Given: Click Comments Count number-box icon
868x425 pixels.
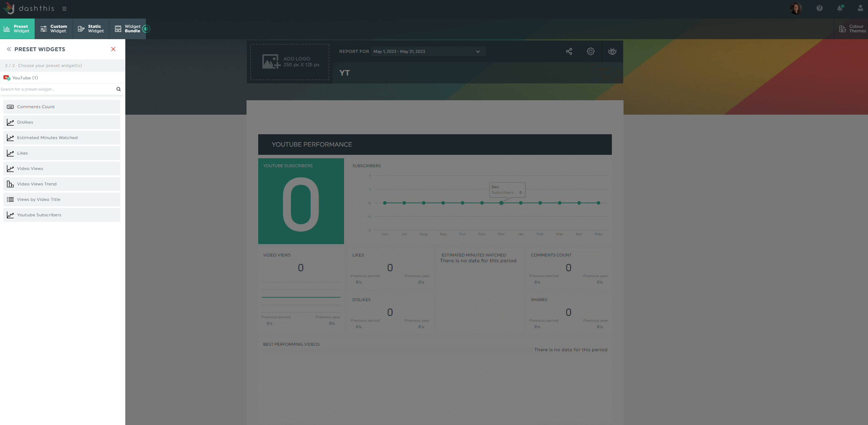Looking at the screenshot, I should coord(10,107).
